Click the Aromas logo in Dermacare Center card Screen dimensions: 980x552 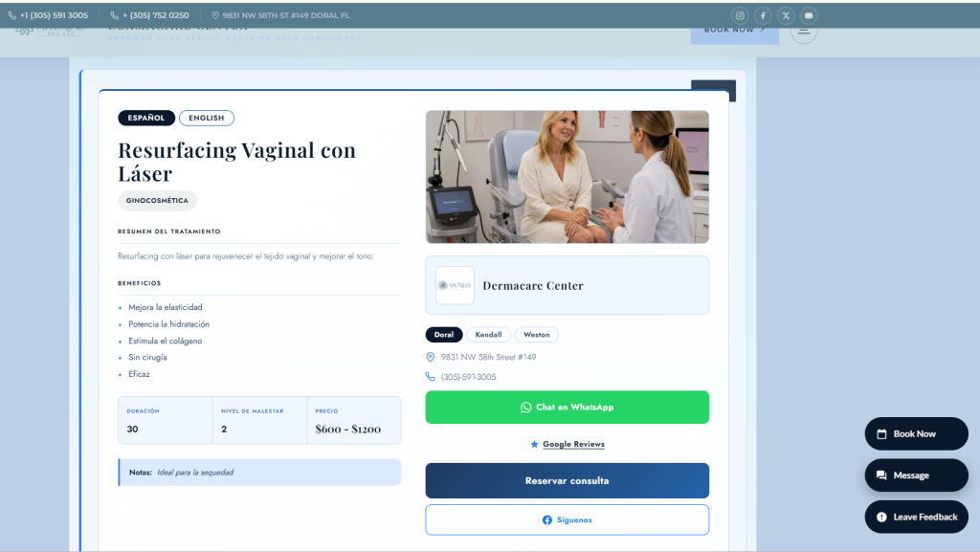point(455,285)
